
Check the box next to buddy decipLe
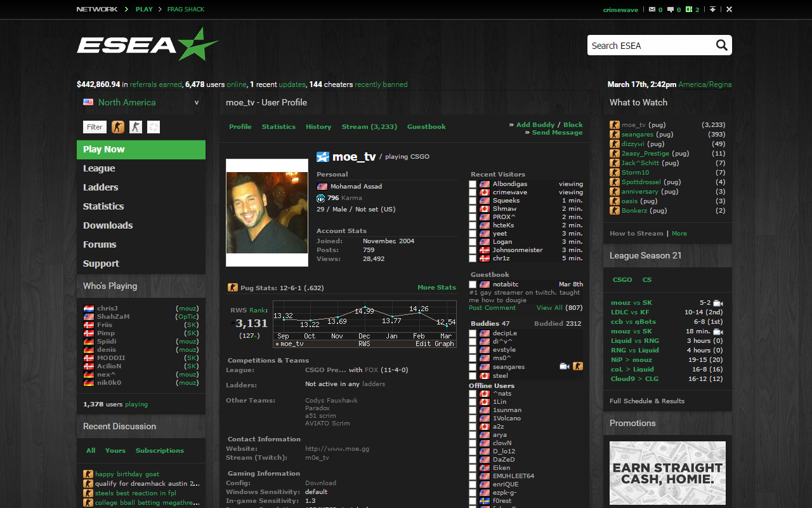tap(473, 333)
